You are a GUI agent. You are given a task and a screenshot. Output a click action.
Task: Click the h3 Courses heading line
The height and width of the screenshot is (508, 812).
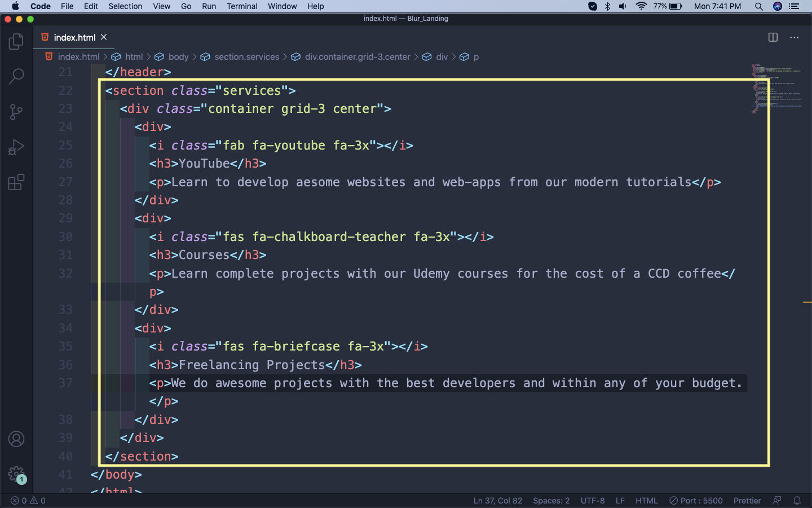[x=208, y=255]
